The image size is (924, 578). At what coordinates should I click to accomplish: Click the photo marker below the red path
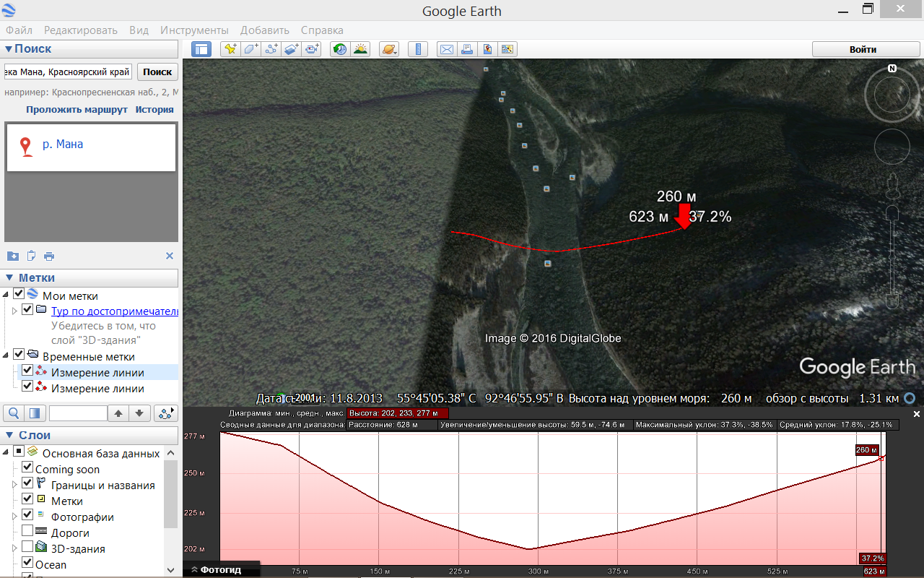[548, 264]
